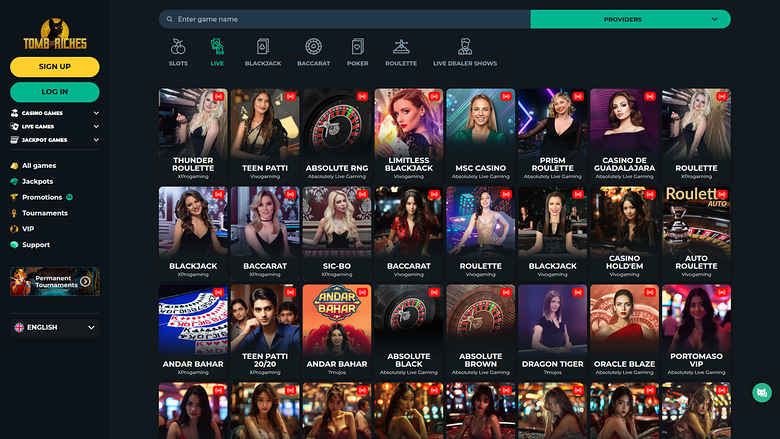780x439 pixels.
Task: Open the Blackjack category icon
Action: point(263,47)
